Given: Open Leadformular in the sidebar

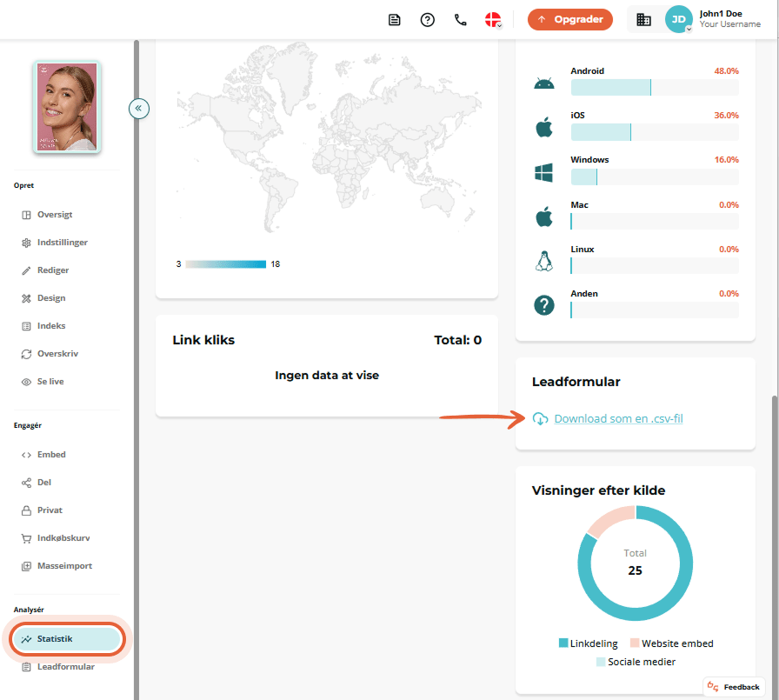Looking at the screenshot, I should (67, 667).
